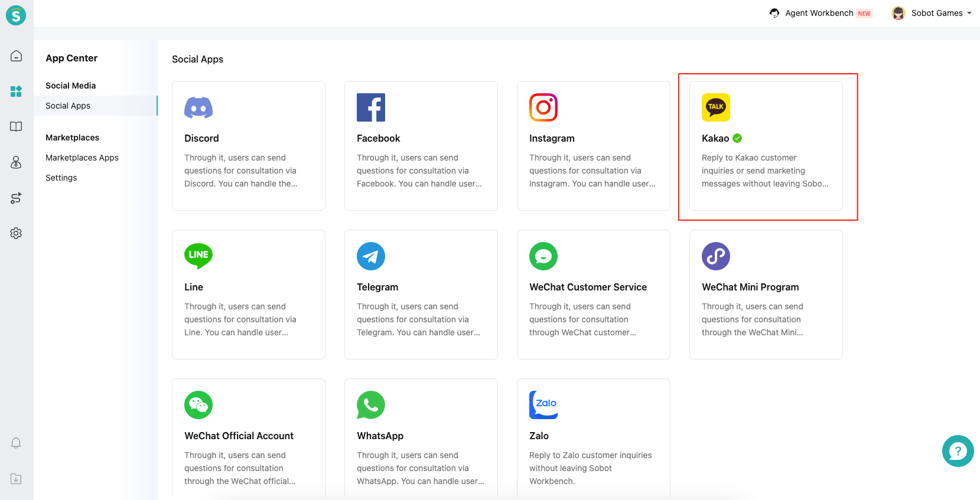
Task: Open the notifications bell in sidebar
Action: [16, 443]
